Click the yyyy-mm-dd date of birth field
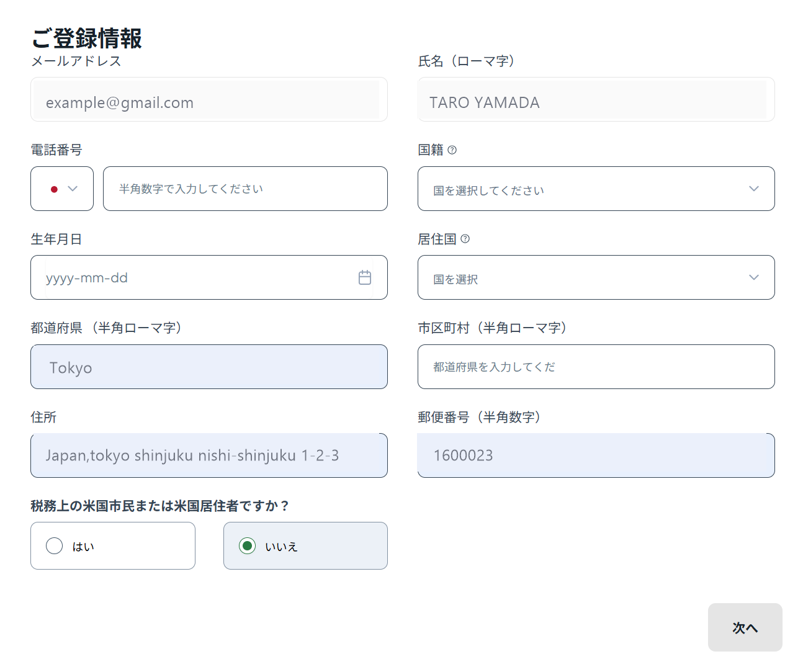Viewport: 803px width, 672px height. [x=209, y=277]
